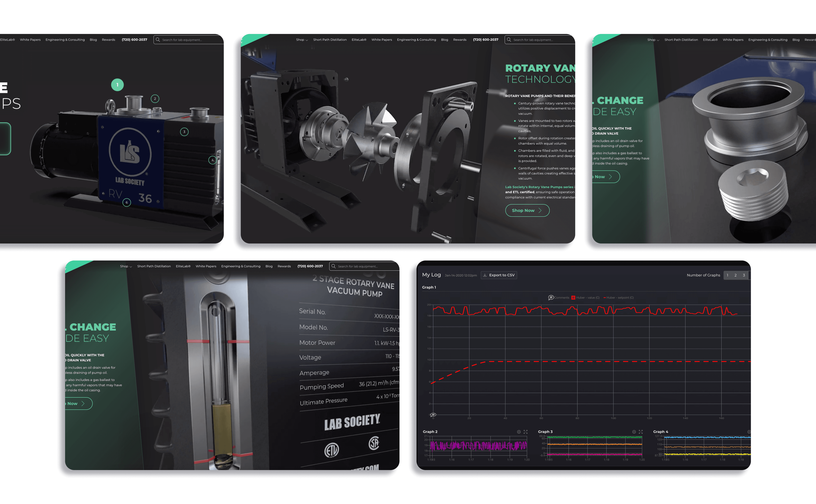Click the 'My Log' title
Screen dimensions: 816x504
tap(432, 275)
